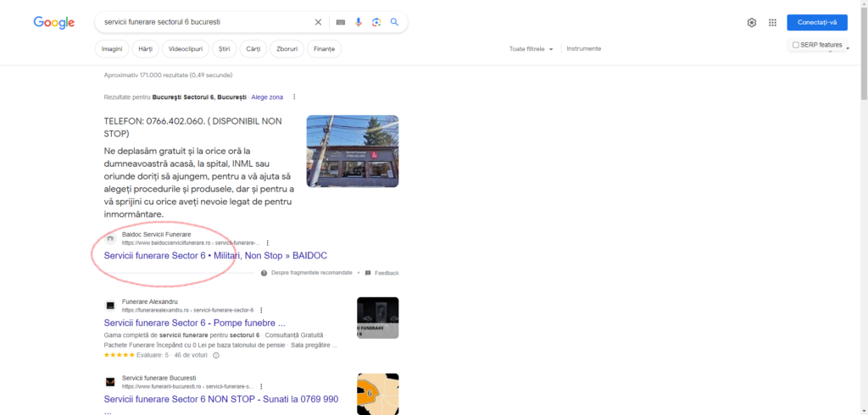Submit search with magnifier icon
868x415 pixels.
click(395, 22)
